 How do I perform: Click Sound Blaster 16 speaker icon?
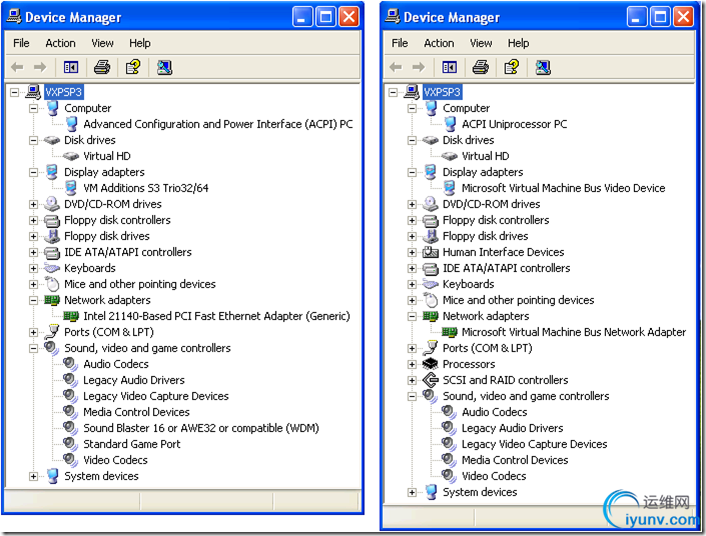(x=71, y=427)
